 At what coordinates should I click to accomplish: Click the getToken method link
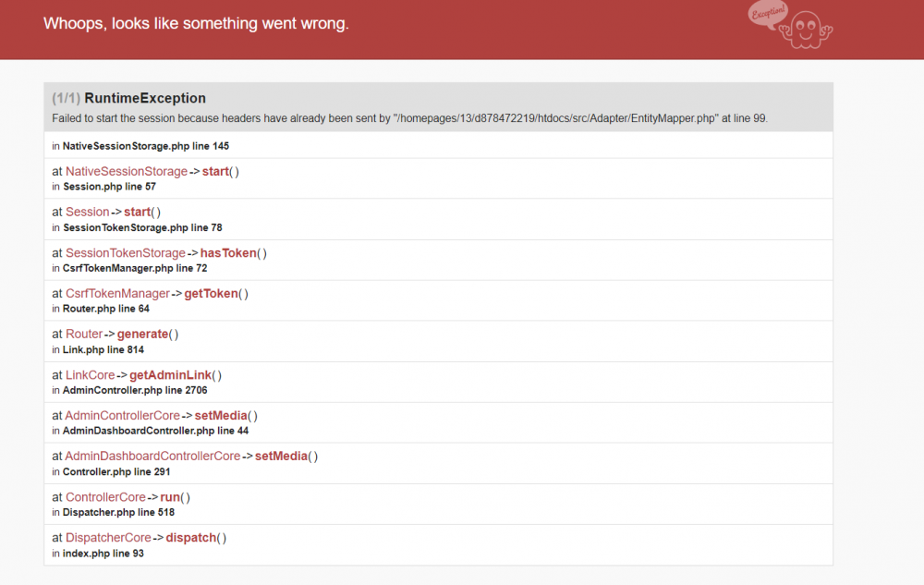[x=211, y=294]
